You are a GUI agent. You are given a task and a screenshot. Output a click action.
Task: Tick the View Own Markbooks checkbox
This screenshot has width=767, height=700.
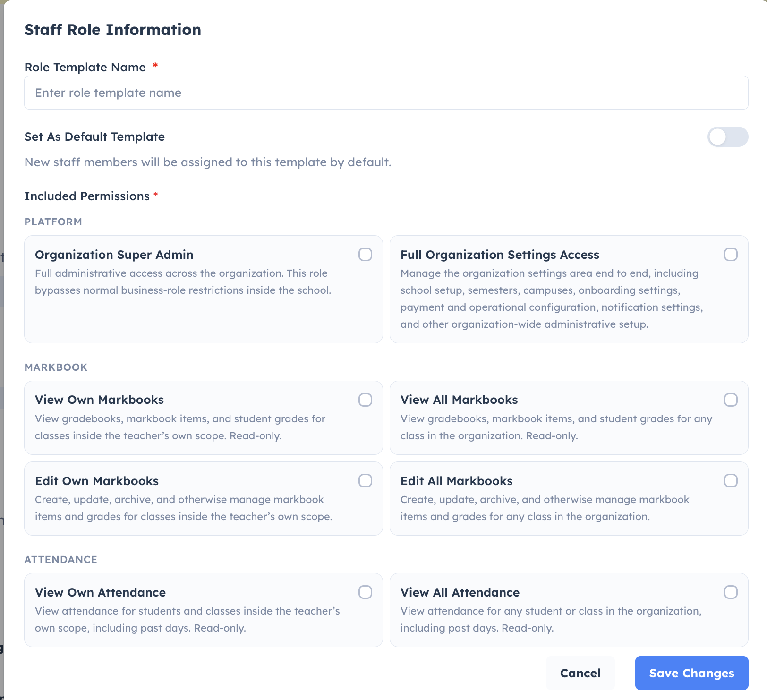pyautogui.click(x=365, y=400)
